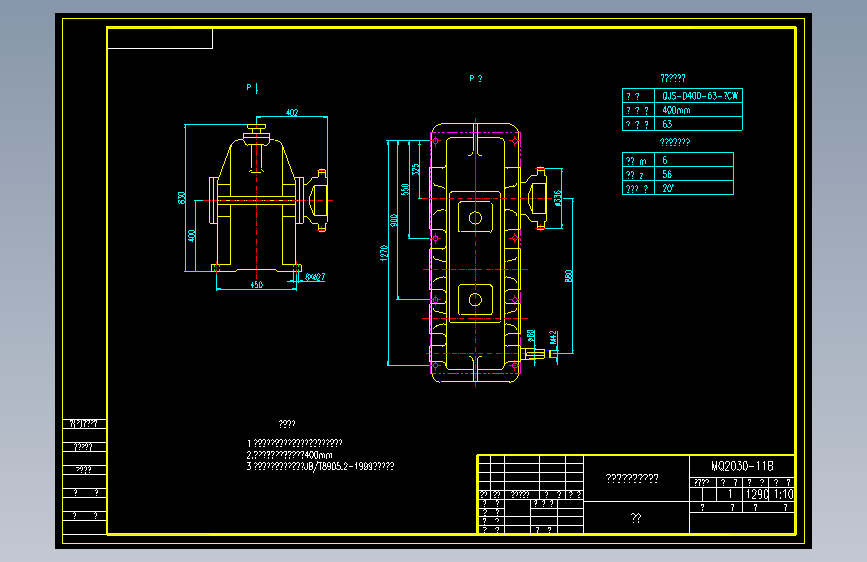Viewport: 867px width, 562px height.
Task: Click the pressure angle value 20°
Action: pyautogui.click(x=667, y=188)
